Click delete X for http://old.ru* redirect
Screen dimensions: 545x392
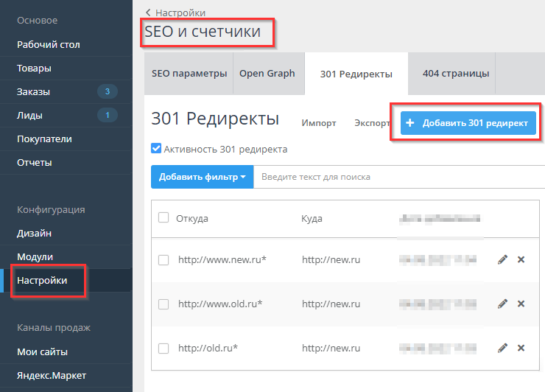[x=521, y=348]
